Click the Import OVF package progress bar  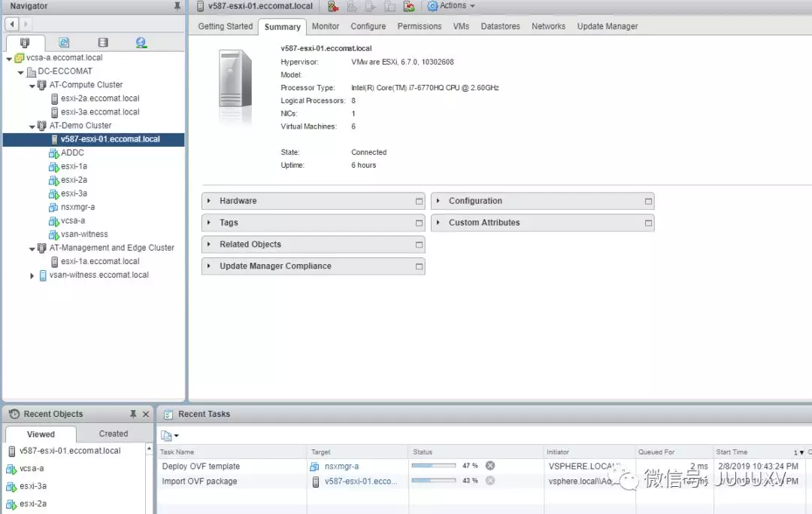point(434,481)
